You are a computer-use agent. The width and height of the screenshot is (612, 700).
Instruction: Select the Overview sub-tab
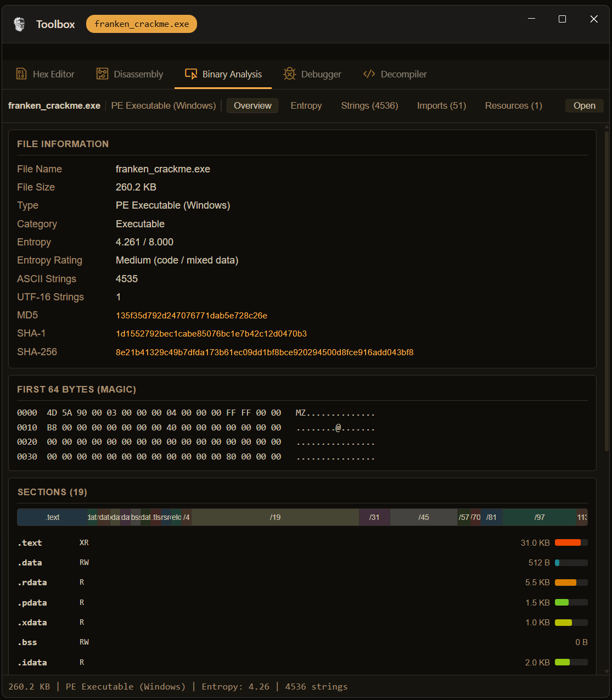point(252,105)
